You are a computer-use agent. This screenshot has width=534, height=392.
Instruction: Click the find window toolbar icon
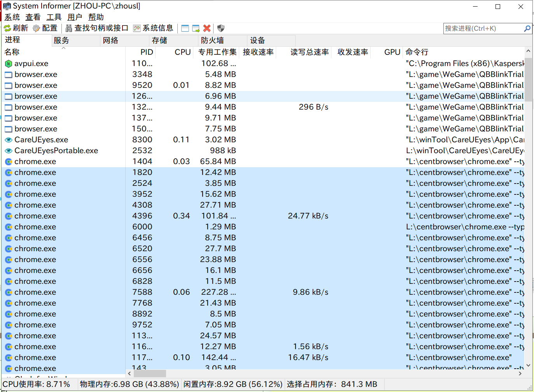coord(185,28)
